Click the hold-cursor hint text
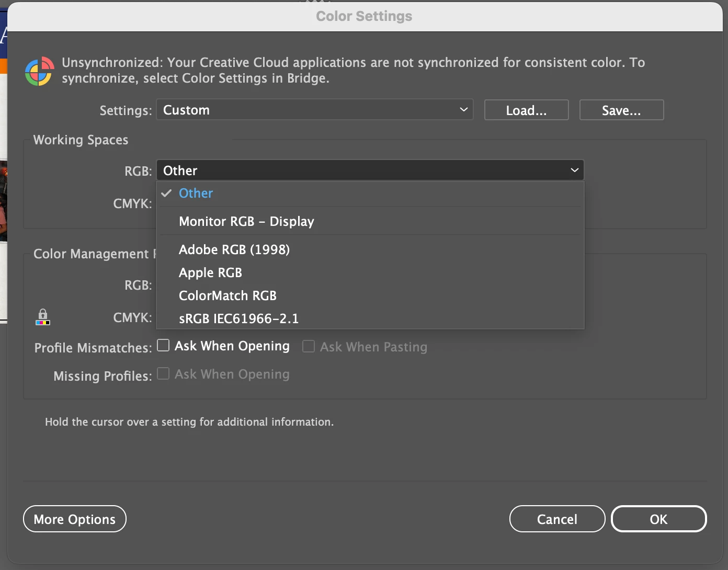The width and height of the screenshot is (728, 570). [189, 422]
